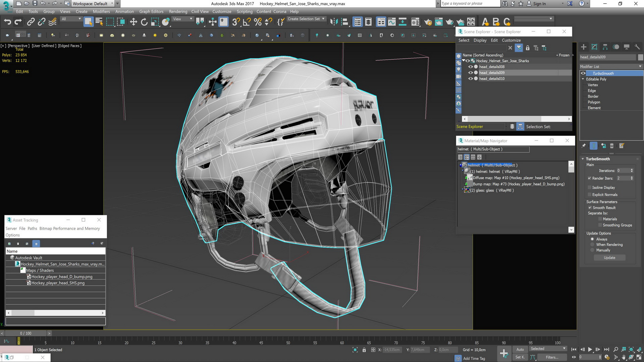Open Curve Editor icon
Image resolution: width=644 pixels, height=362 pixels.
tap(392, 22)
